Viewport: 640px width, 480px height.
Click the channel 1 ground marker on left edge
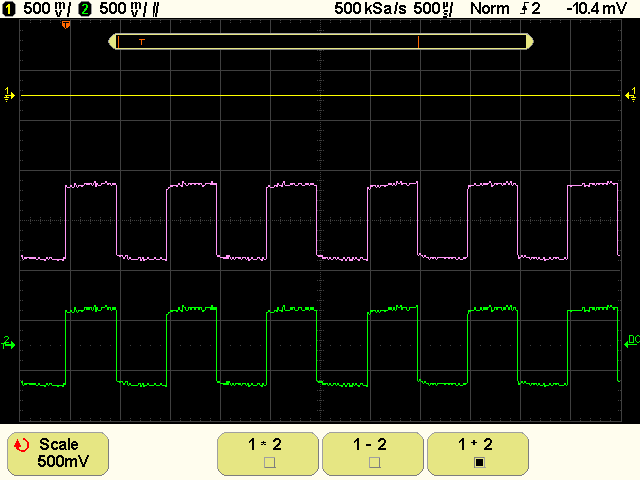[x=9, y=95]
